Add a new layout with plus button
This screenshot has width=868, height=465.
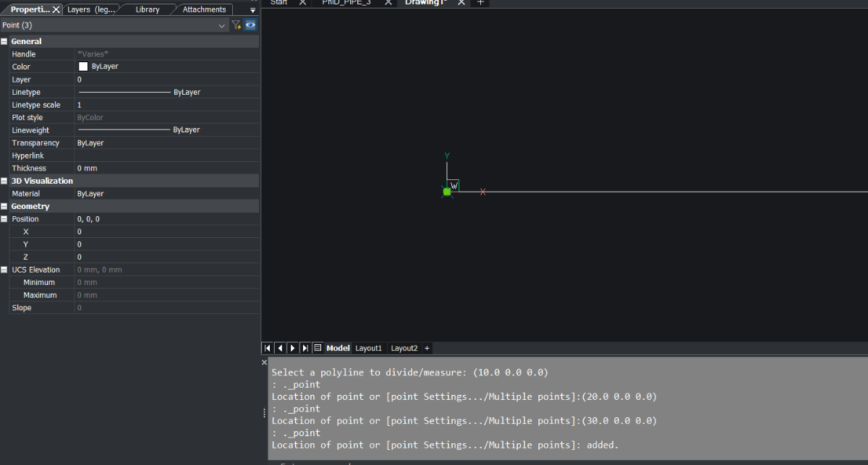(427, 348)
